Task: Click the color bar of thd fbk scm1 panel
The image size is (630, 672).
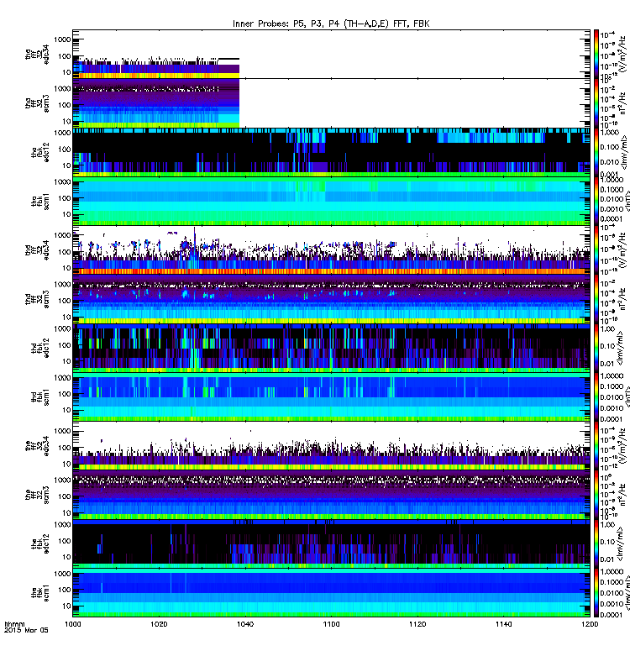Action: pos(596,396)
